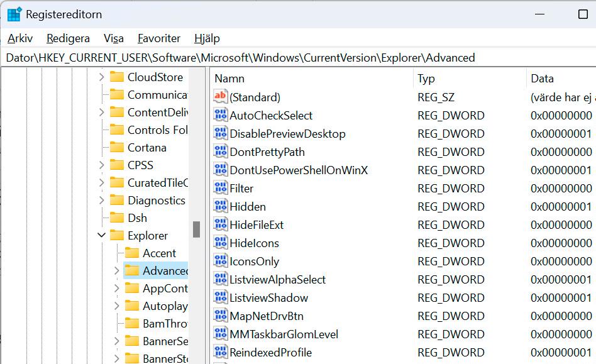Screen dimensions: 596x364
Task: Select the Communica tree key
Action: 157,94
